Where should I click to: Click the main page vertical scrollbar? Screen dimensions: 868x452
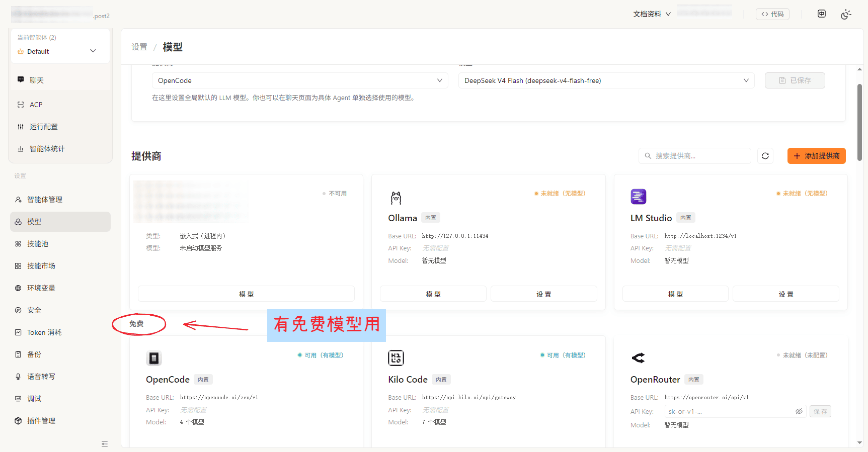click(859, 122)
